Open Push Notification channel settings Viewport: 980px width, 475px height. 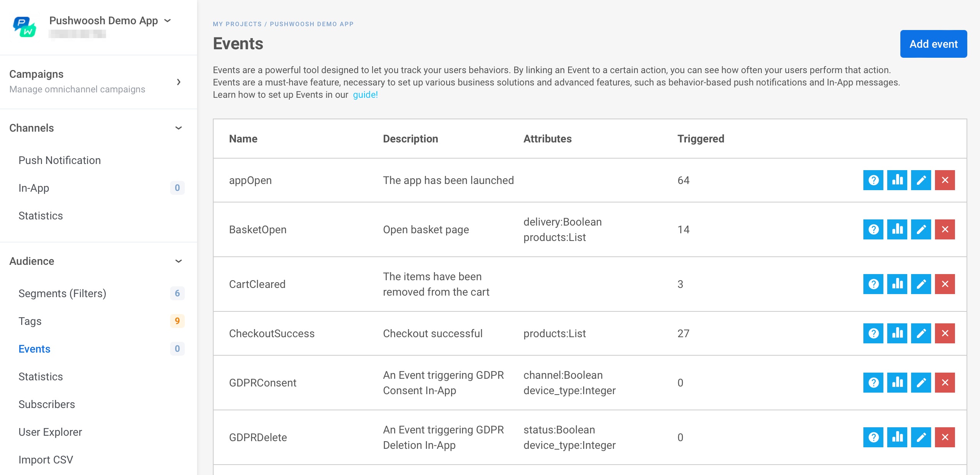pos(59,160)
